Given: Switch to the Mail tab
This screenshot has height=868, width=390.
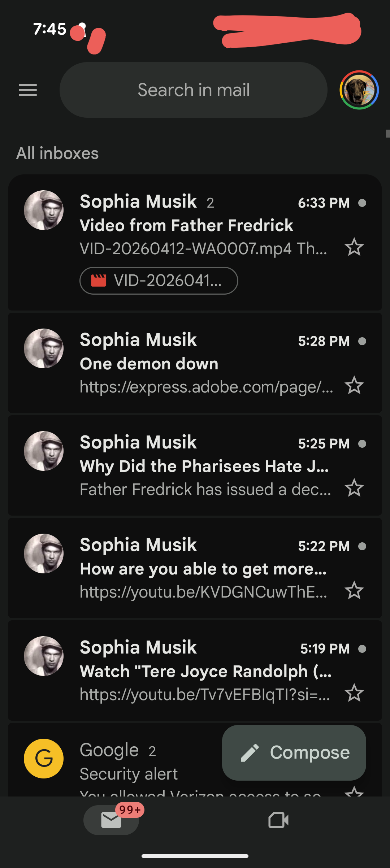Looking at the screenshot, I should pyautogui.click(x=111, y=820).
